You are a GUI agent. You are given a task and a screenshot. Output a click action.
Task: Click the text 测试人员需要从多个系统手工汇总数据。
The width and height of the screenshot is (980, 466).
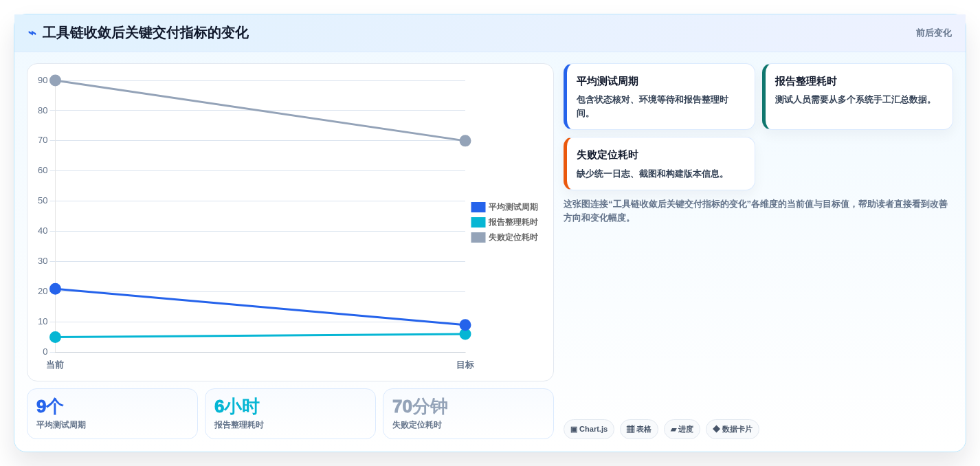pyautogui.click(x=856, y=100)
